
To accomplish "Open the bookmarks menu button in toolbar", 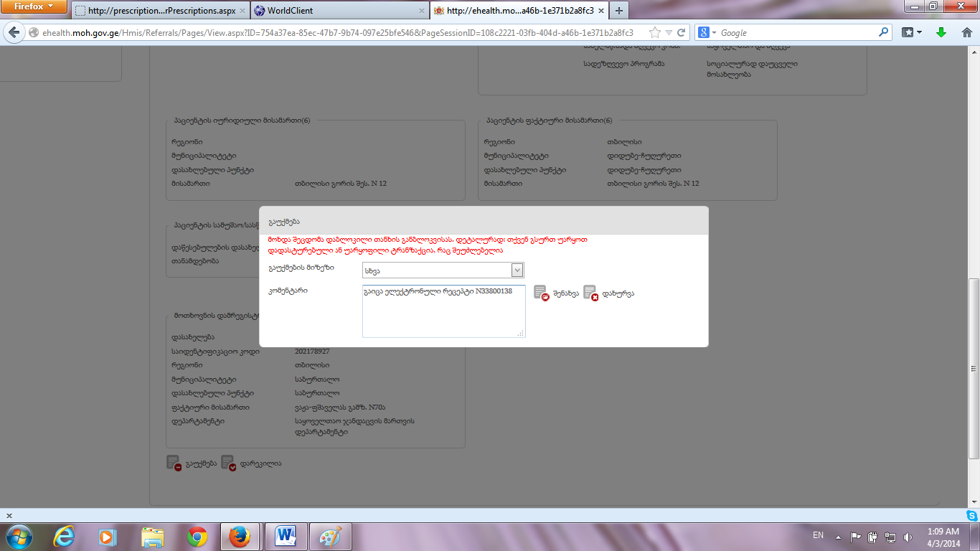I will (912, 33).
